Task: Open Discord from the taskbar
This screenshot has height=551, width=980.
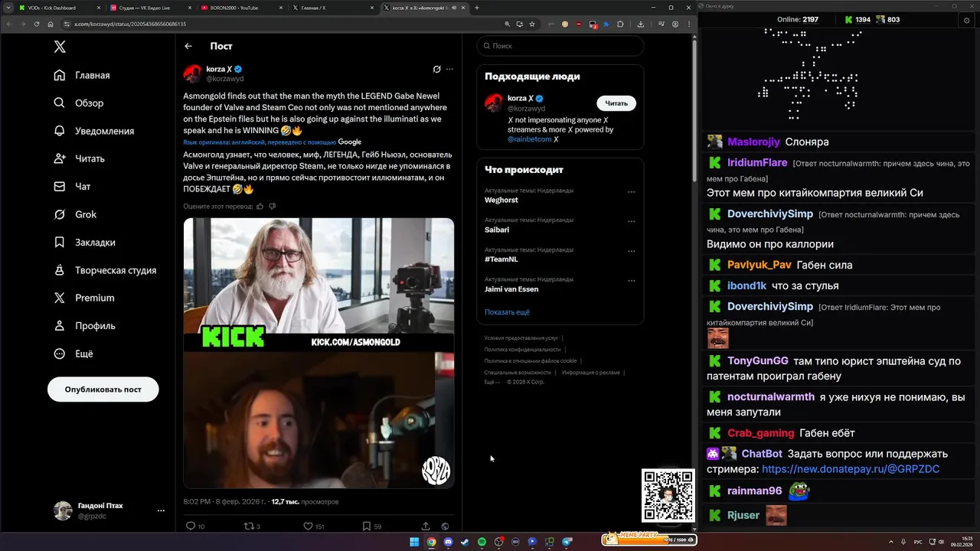Action: point(448,542)
